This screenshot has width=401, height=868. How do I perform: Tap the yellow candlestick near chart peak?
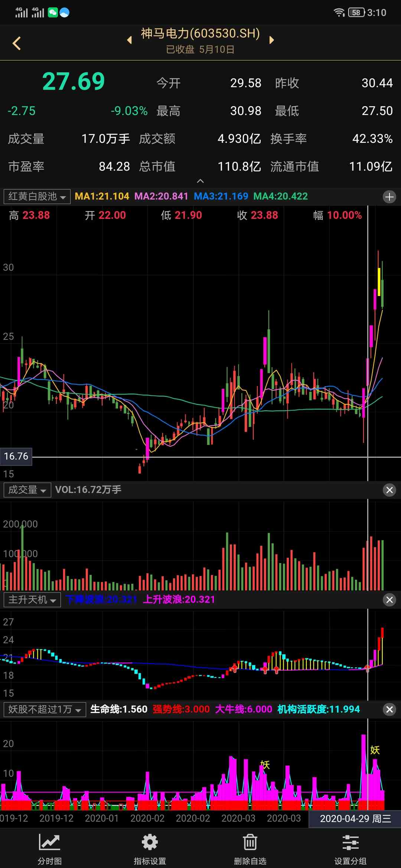pyautogui.click(x=379, y=282)
